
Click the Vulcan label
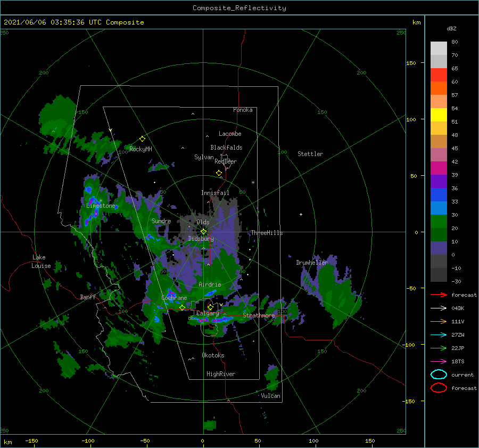(271, 396)
